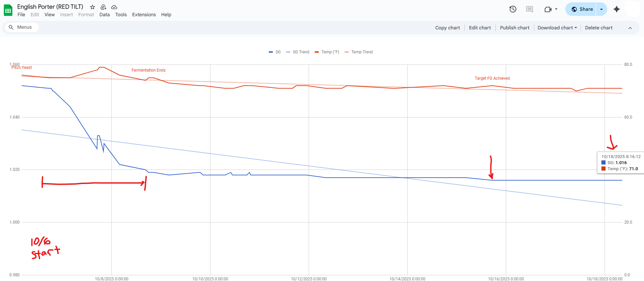
Task: Open the Sheets home logo
Action: (x=8, y=10)
